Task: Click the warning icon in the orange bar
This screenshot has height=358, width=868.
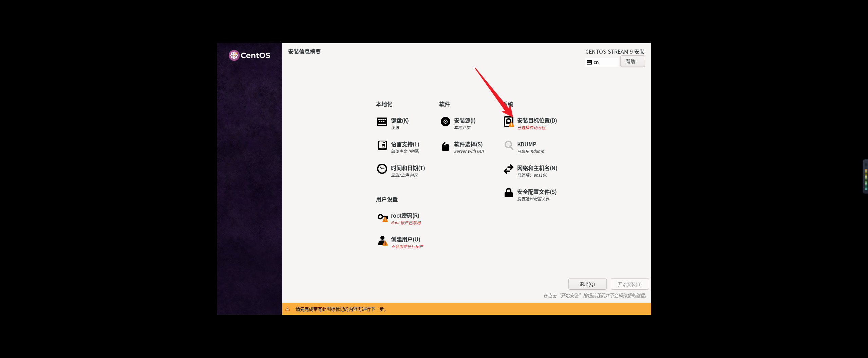Action: pyautogui.click(x=287, y=309)
